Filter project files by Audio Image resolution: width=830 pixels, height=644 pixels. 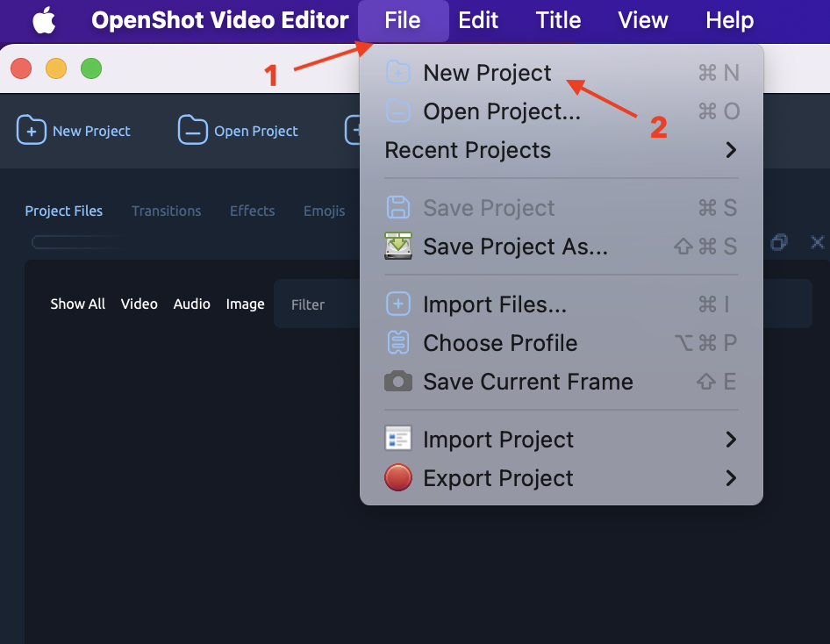(x=191, y=304)
